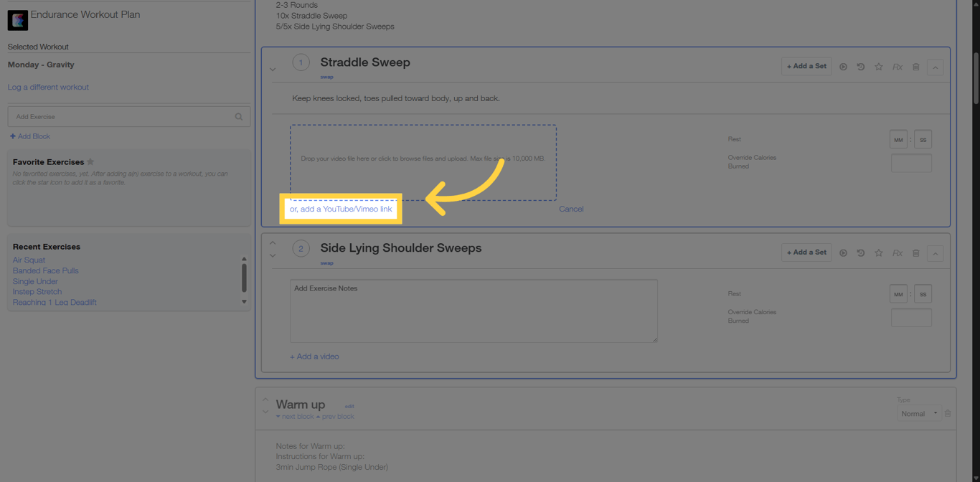Open the history icon for Side Lying Shoulder Sweeps
Image resolution: width=980 pixels, height=482 pixels.
[x=861, y=253]
